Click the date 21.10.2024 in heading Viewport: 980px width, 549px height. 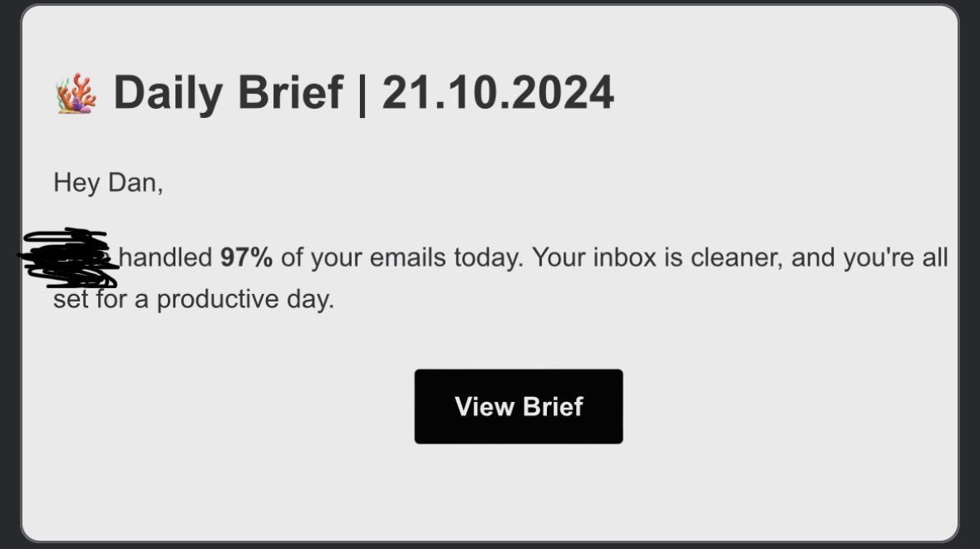[x=498, y=92]
